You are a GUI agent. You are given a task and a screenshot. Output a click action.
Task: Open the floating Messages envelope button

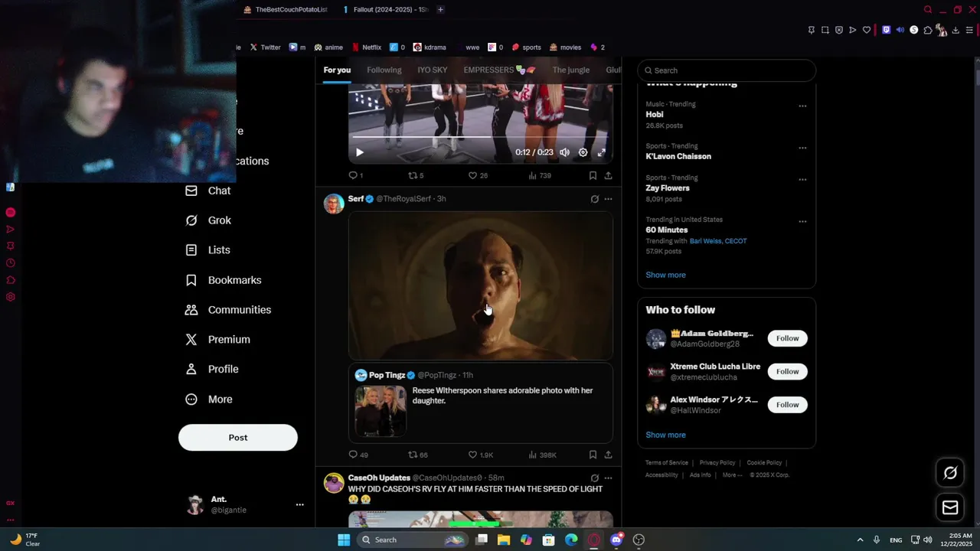click(x=950, y=507)
